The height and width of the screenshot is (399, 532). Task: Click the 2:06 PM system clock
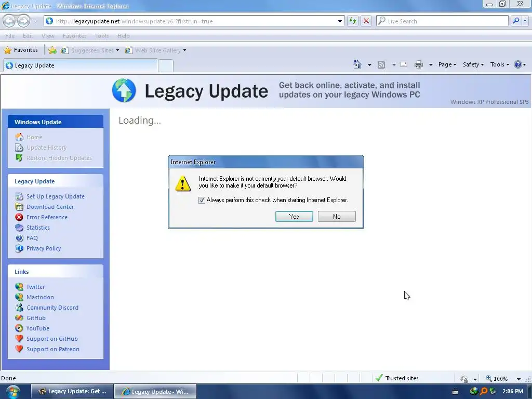click(513, 392)
